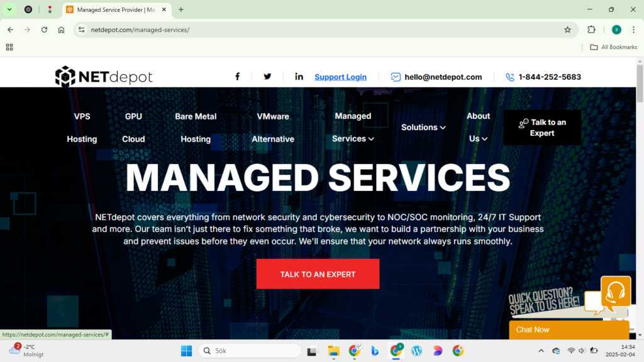
Task: Click the NETdepot logo
Action: pyautogui.click(x=104, y=76)
